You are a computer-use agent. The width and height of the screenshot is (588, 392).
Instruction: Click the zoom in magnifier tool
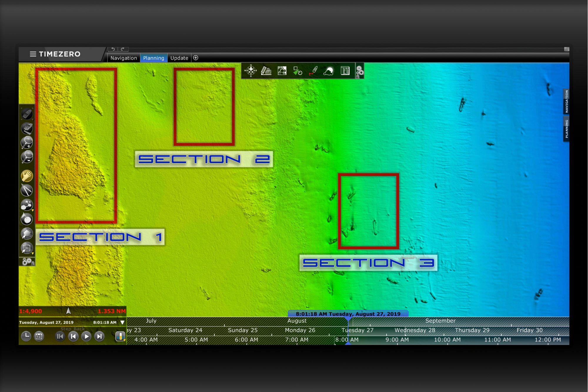(26, 142)
